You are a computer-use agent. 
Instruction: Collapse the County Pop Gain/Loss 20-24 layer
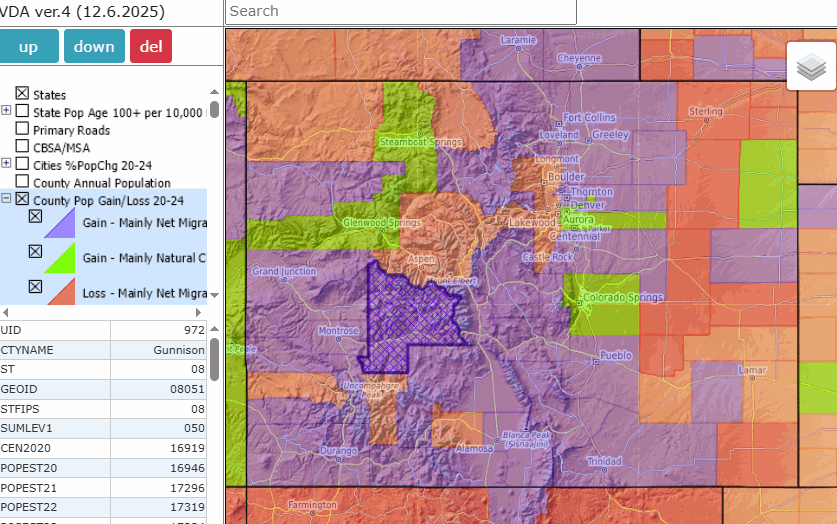click(x=7, y=199)
